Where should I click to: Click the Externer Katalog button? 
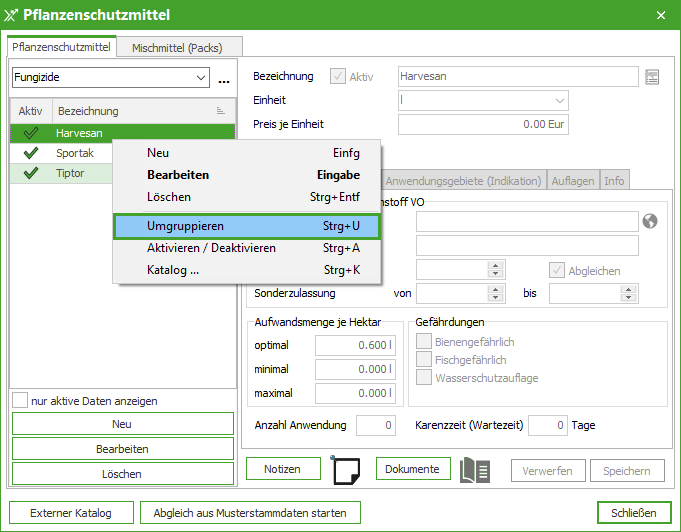click(x=71, y=513)
